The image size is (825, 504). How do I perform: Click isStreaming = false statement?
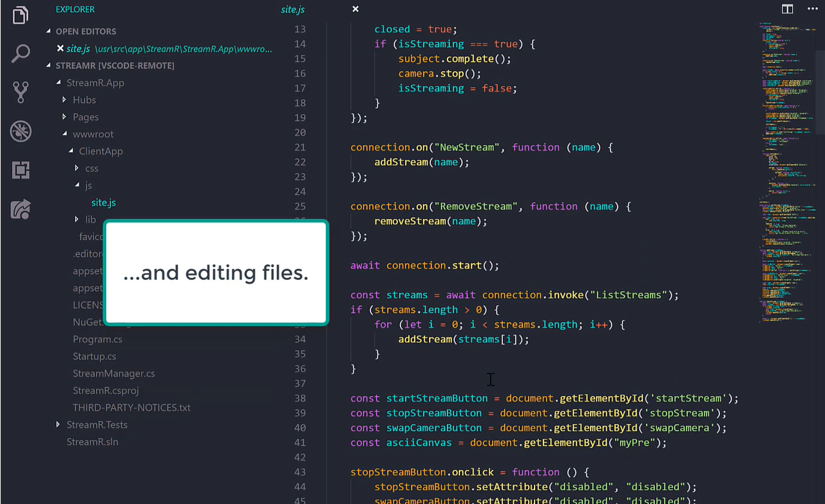click(458, 88)
